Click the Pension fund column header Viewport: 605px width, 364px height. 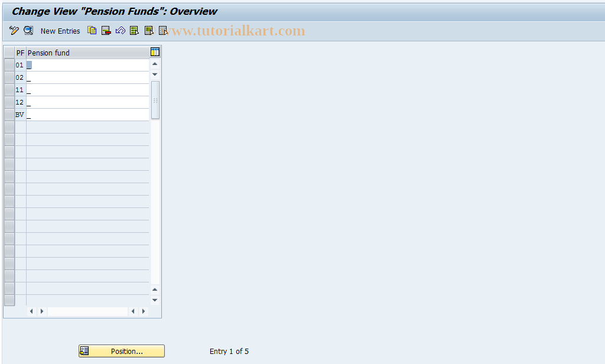pyautogui.click(x=87, y=53)
